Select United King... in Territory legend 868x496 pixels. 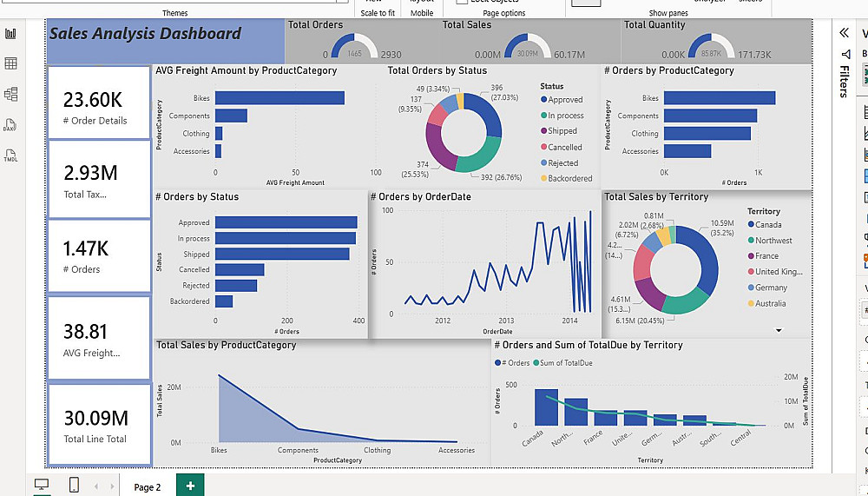click(x=775, y=272)
